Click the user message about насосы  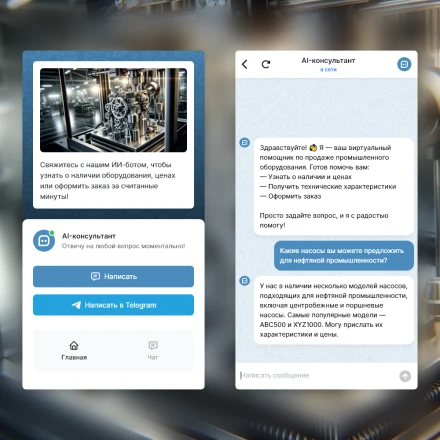click(x=344, y=256)
